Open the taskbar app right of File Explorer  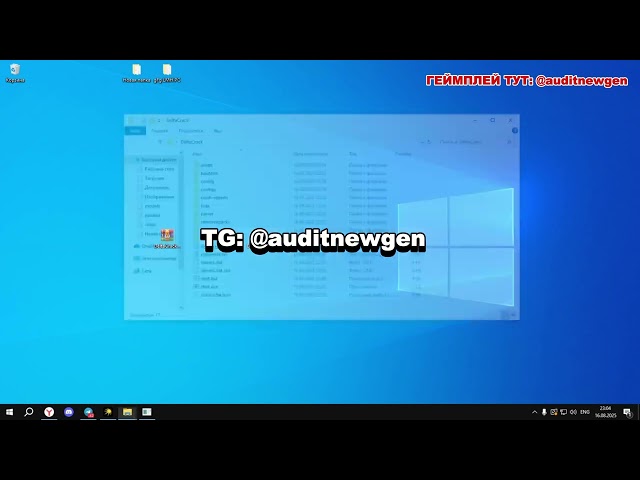coord(147,412)
